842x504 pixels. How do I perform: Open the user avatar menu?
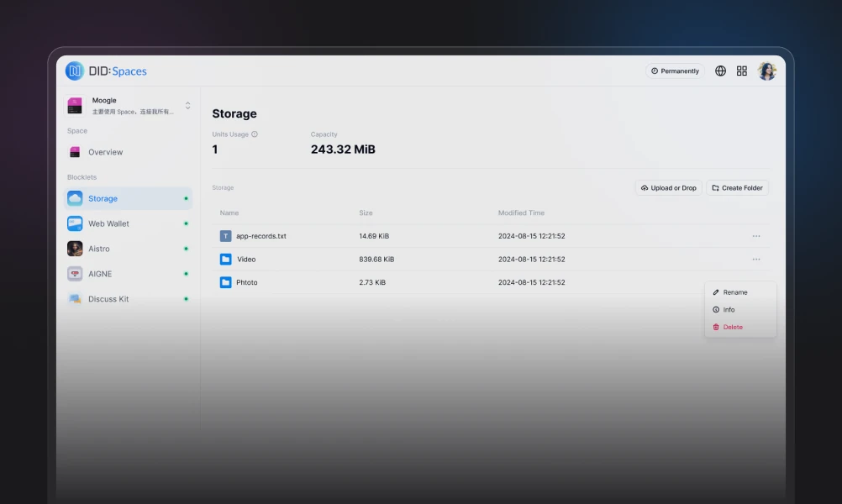pyautogui.click(x=767, y=71)
